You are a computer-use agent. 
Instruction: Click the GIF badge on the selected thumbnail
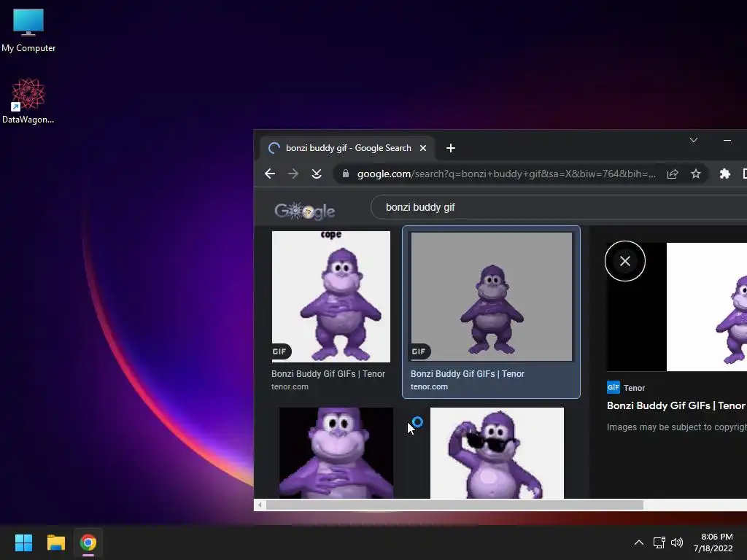(x=419, y=351)
